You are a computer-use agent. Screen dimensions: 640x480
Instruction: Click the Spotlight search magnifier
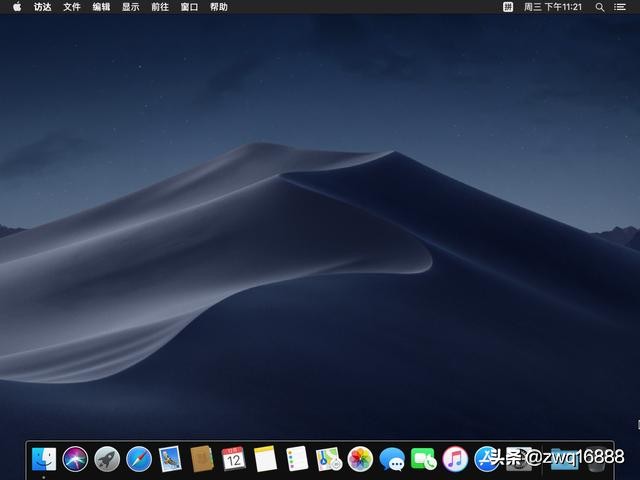pos(600,7)
